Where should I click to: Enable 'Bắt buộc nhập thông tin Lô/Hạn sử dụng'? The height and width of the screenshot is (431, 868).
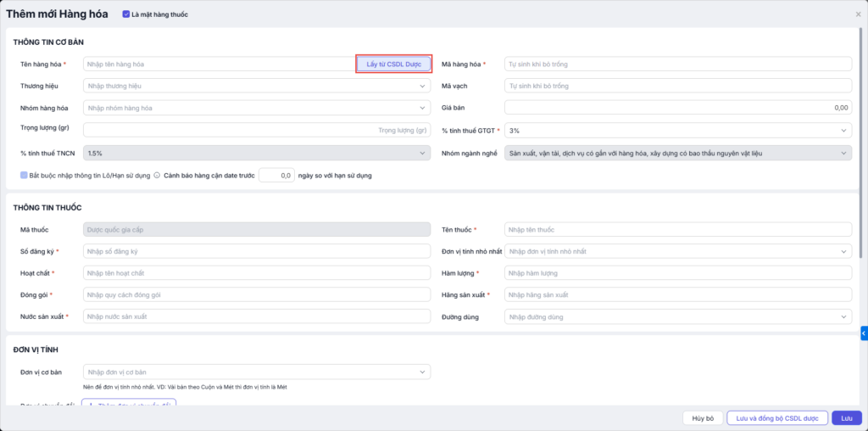click(24, 176)
